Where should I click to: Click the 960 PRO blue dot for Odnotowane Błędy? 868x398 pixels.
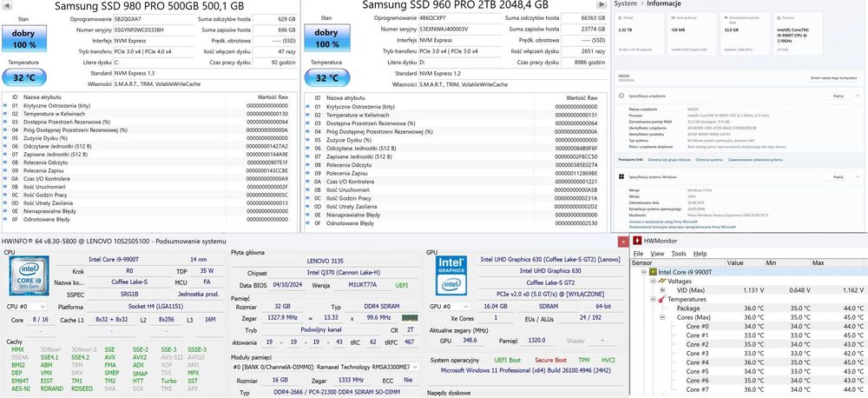point(308,222)
